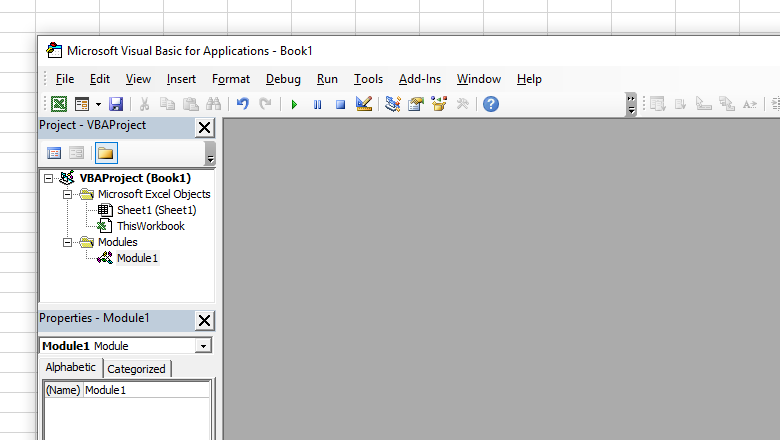This screenshot has width=780, height=440.
Task: Select Sheet1 (Sheet1) in project tree
Action: (x=157, y=210)
